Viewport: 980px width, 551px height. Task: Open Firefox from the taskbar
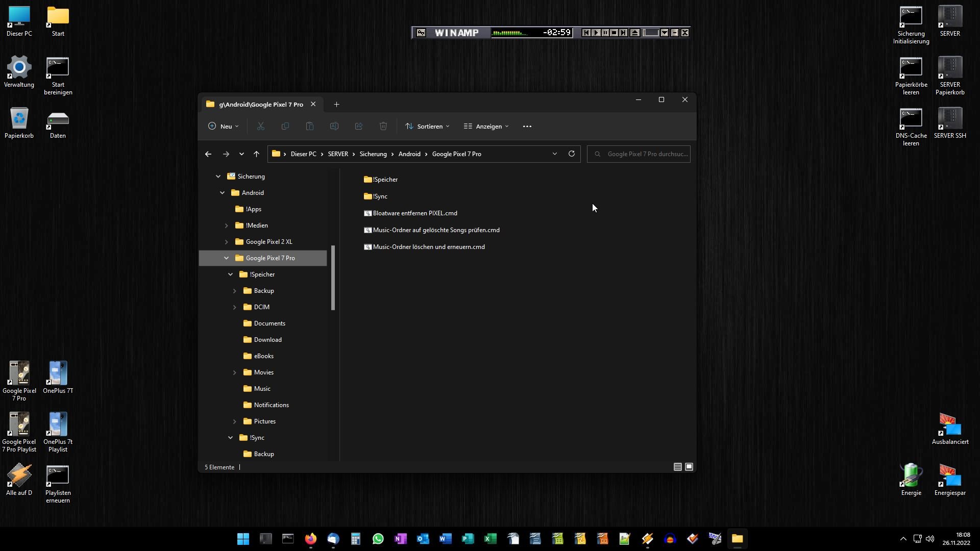tap(310, 539)
